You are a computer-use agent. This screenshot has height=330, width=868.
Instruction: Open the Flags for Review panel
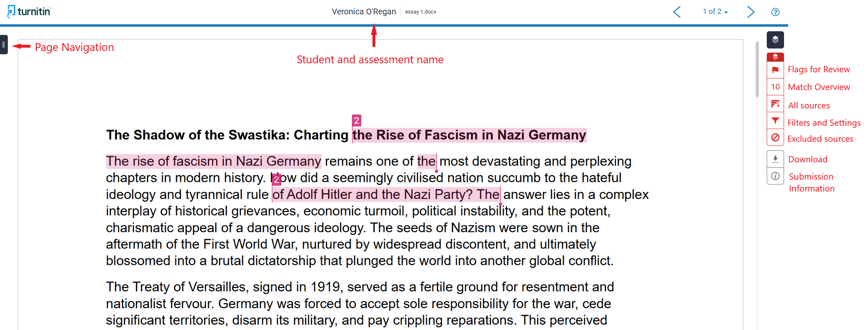pos(775,70)
